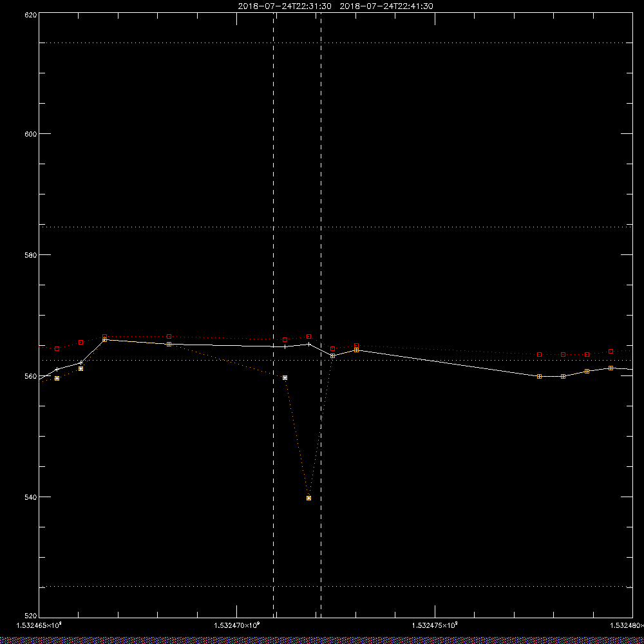
Task: Select the 580 y-axis label
Action: pyautogui.click(x=31, y=254)
